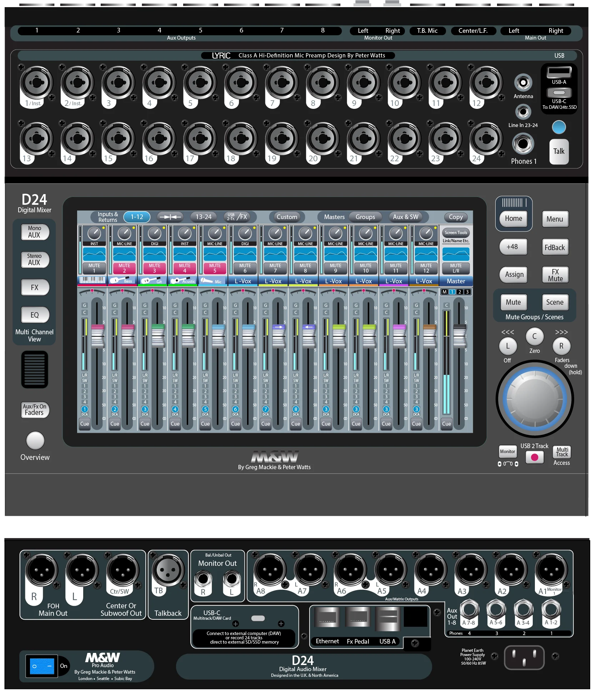Tap the gain knob on channel 6

click(245, 234)
